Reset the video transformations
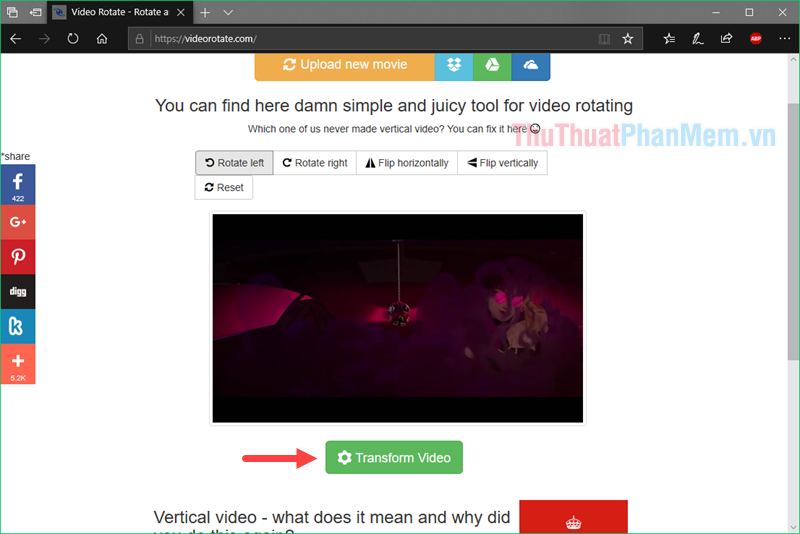Viewport: 800px width, 534px height. click(x=223, y=187)
